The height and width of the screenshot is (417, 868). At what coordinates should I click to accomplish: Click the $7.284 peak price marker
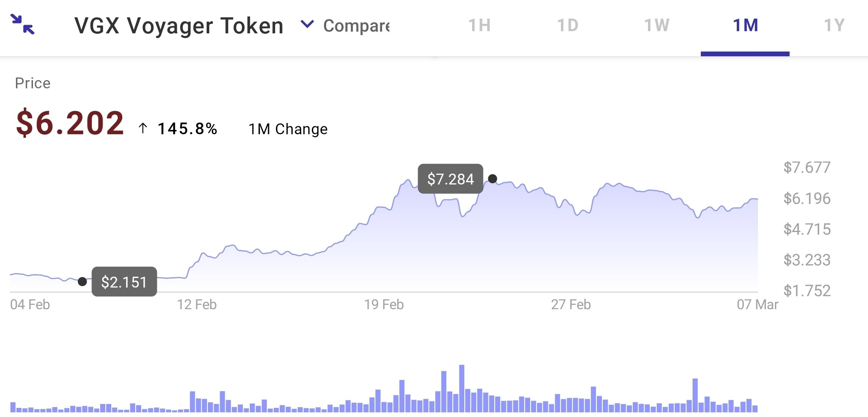[x=450, y=178]
